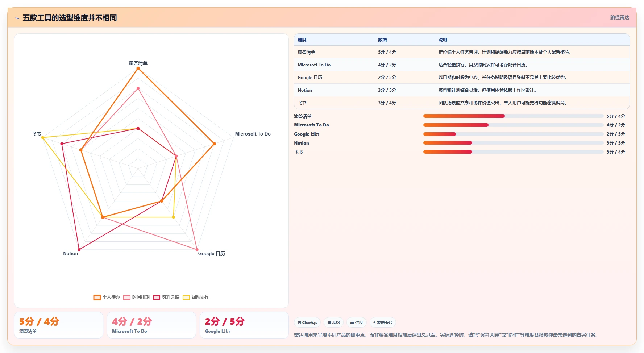
Task: Select the 滴答清单 table row name
Action: pyautogui.click(x=306, y=52)
